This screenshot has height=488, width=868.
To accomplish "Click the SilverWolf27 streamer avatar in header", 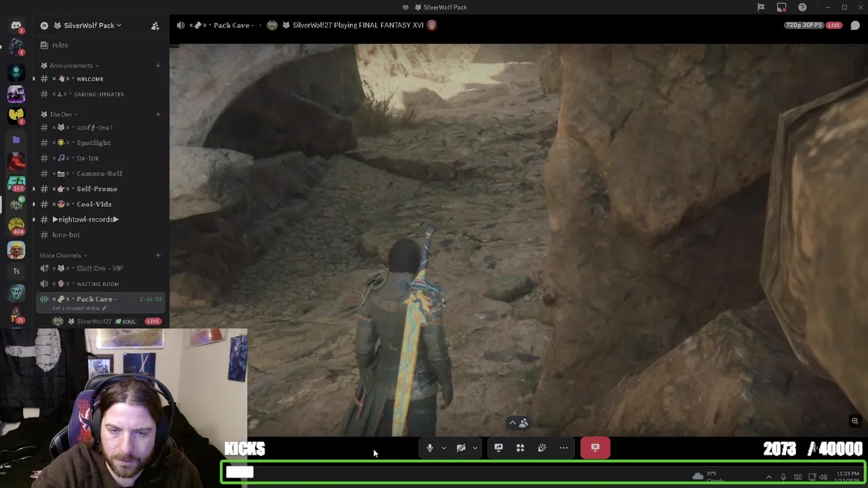I will 272,26.
